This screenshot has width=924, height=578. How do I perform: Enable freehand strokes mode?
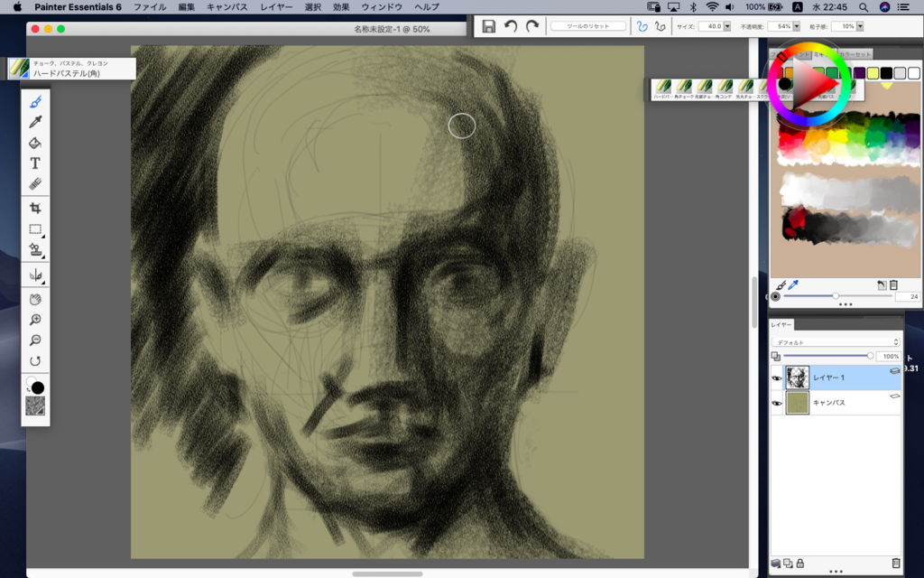tap(642, 26)
